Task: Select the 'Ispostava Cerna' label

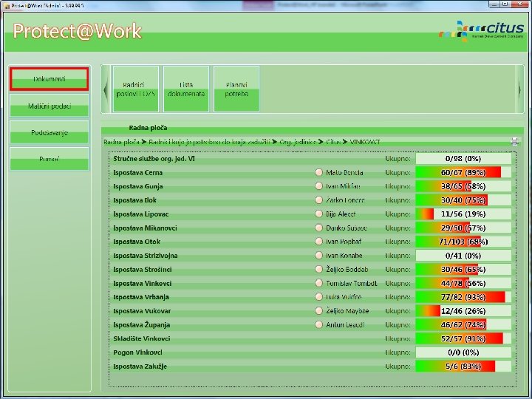Action: [x=137, y=172]
